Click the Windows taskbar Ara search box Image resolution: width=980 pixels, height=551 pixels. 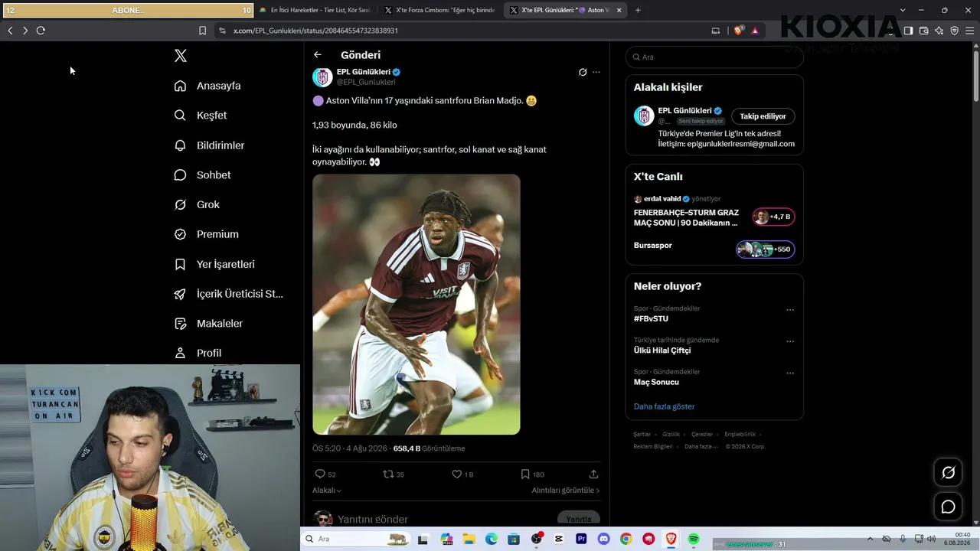pos(355,539)
